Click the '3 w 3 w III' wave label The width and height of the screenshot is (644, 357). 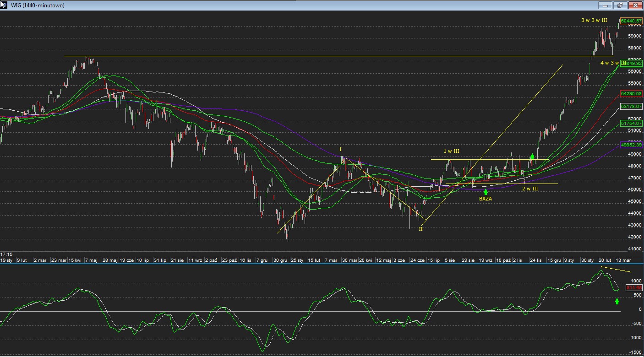(594, 20)
